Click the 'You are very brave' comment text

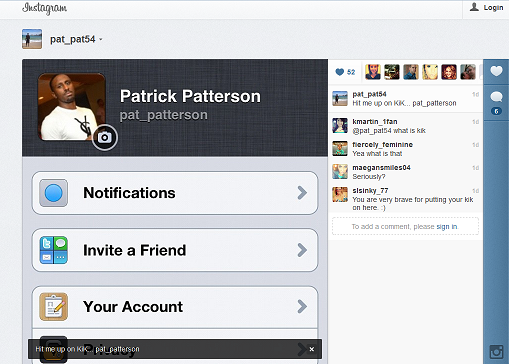(413, 204)
